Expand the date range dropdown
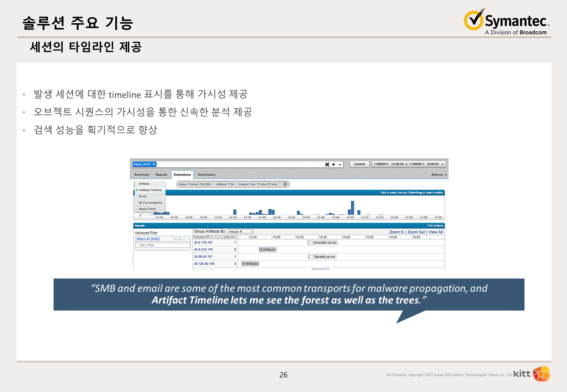This screenshot has width=567, height=392. pos(443,164)
